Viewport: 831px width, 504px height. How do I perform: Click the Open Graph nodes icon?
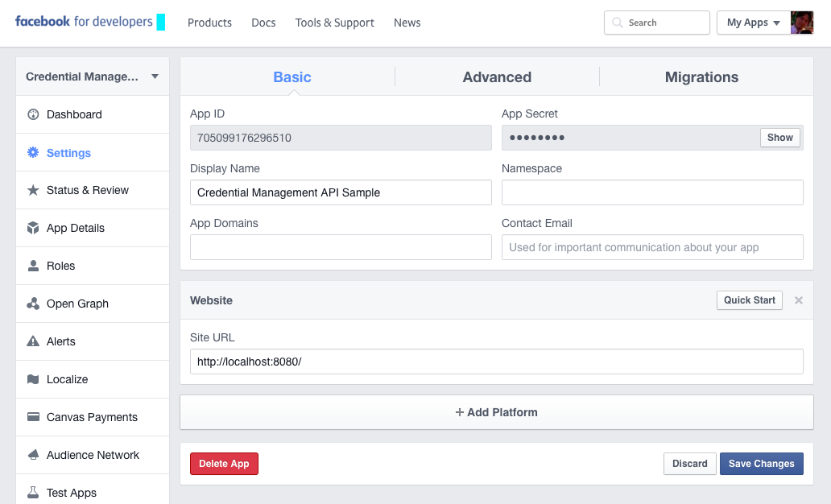[x=33, y=304]
